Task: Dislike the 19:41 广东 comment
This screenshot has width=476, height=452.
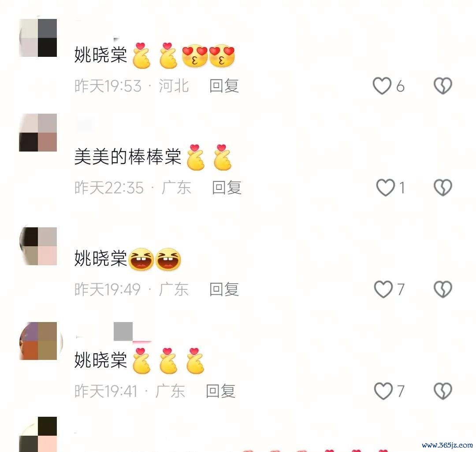Action: click(443, 391)
